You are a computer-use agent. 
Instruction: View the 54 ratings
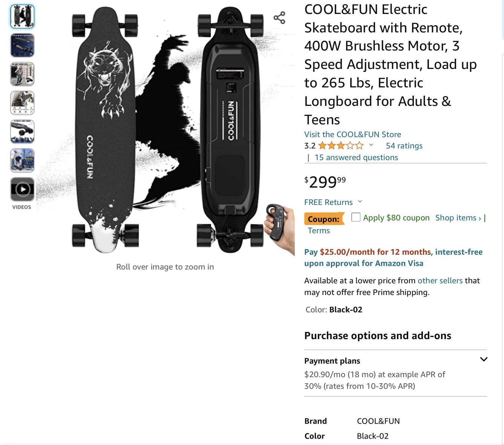click(x=404, y=145)
